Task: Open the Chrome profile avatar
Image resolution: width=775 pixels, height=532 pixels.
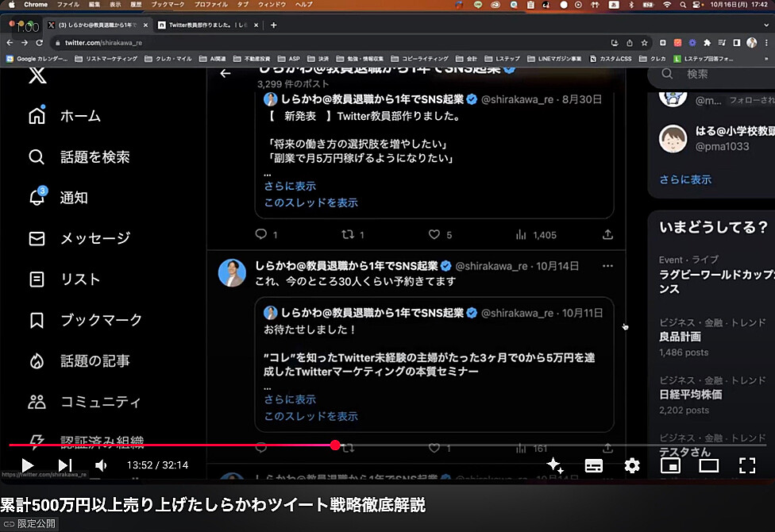Action: coord(752,43)
